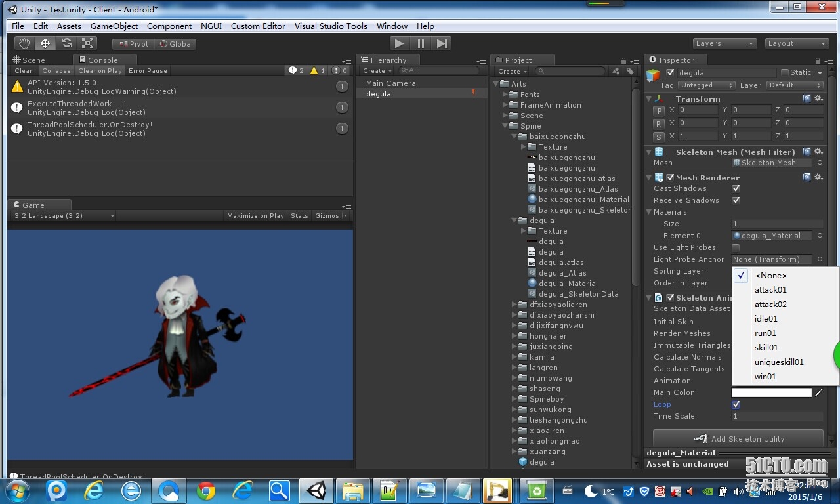Collapse the baixuegongzhu folder
Image resolution: width=840 pixels, height=504 pixels.
514,136
